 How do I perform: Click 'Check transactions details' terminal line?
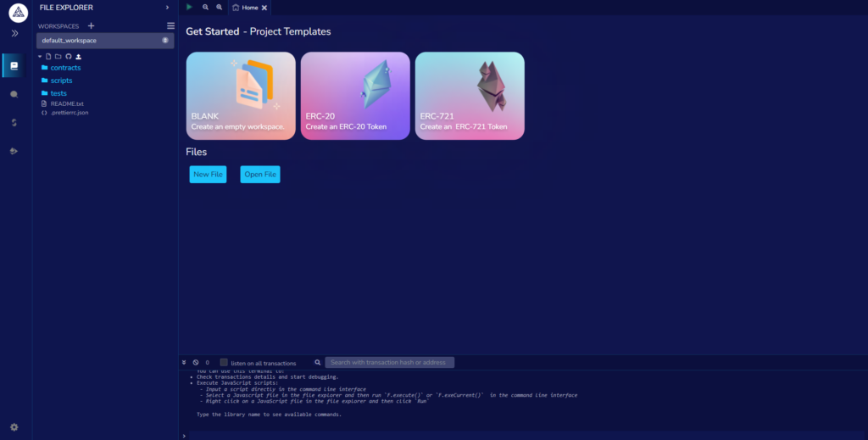tap(267, 377)
